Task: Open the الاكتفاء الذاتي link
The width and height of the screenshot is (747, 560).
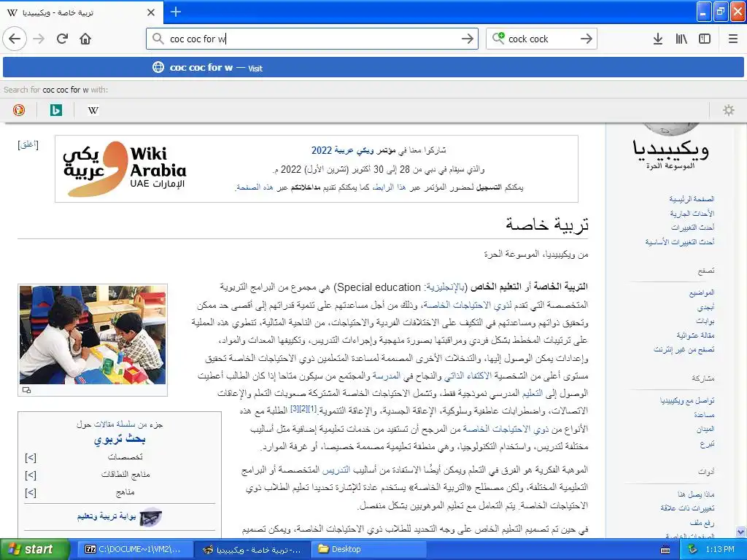Action: coord(468,376)
